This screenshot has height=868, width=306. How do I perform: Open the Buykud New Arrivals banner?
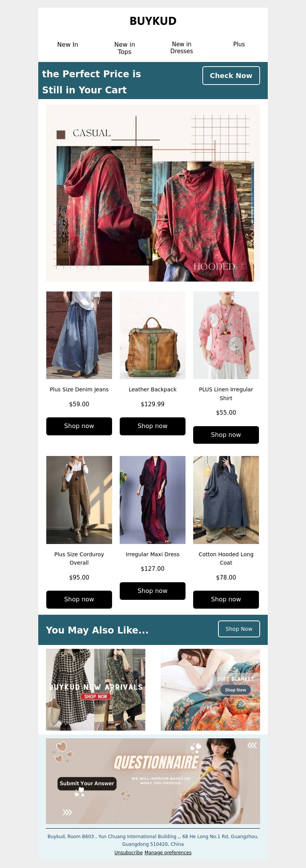click(96, 690)
